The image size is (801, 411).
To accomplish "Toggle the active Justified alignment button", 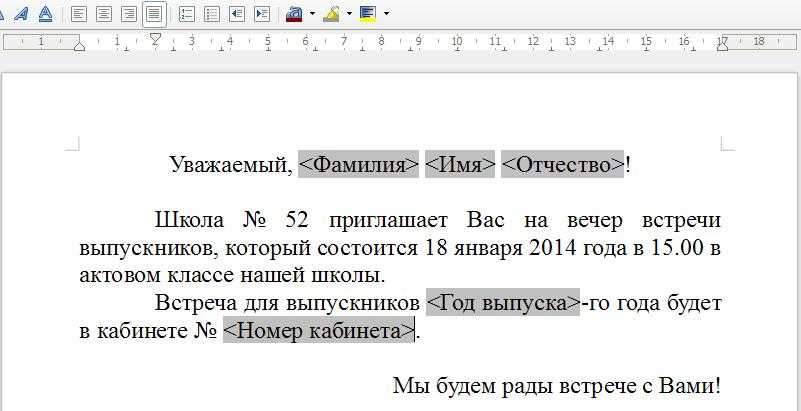I will click(154, 14).
